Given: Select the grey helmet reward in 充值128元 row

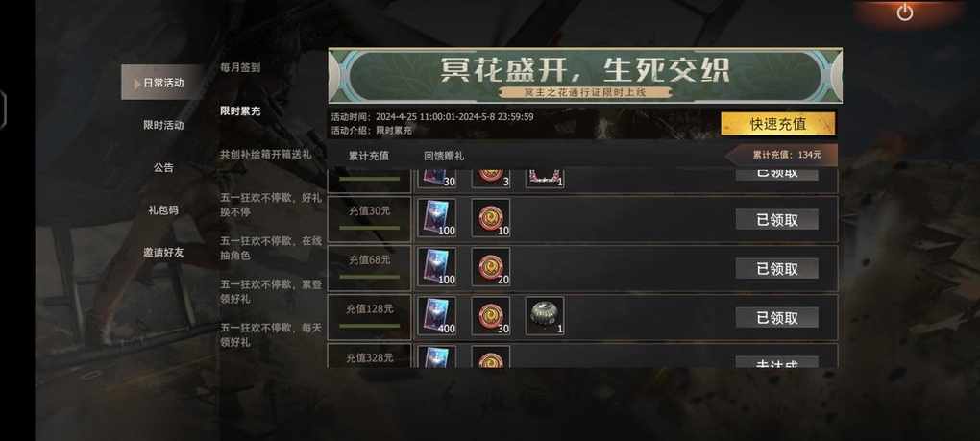Looking at the screenshot, I should coord(545,316).
